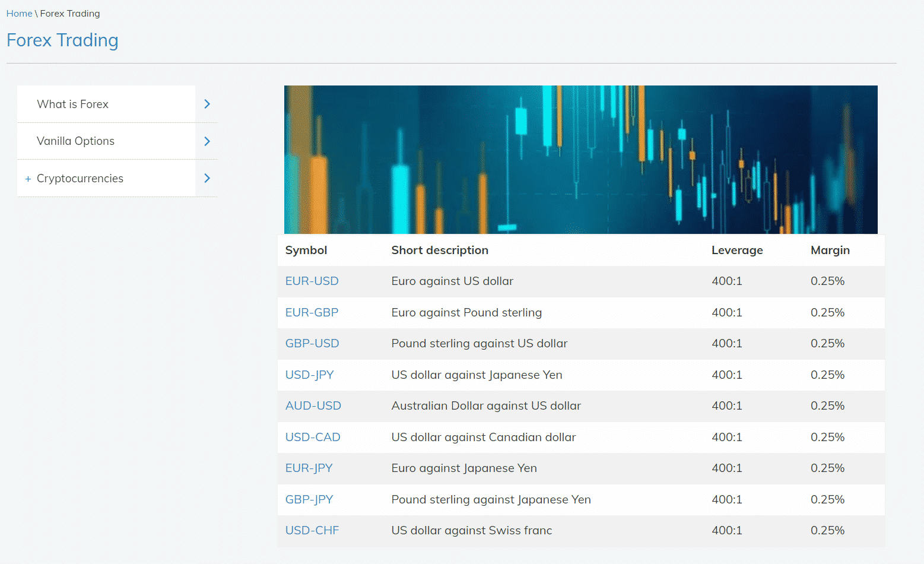Click the chevron next to Vanilla Options
The width and height of the screenshot is (924, 564).
207,141
